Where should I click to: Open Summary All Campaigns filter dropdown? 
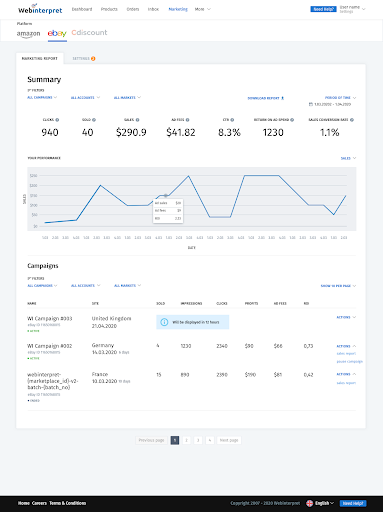pyautogui.click(x=42, y=98)
